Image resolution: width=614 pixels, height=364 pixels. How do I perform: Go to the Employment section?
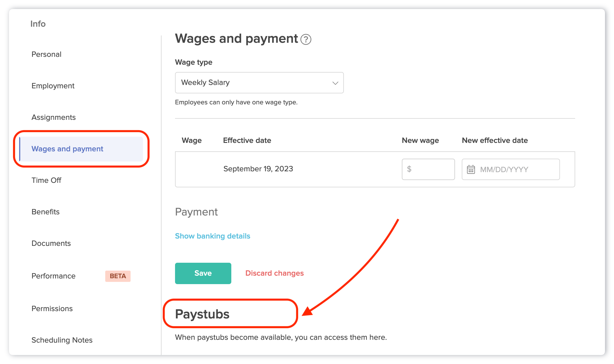click(x=53, y=86)
